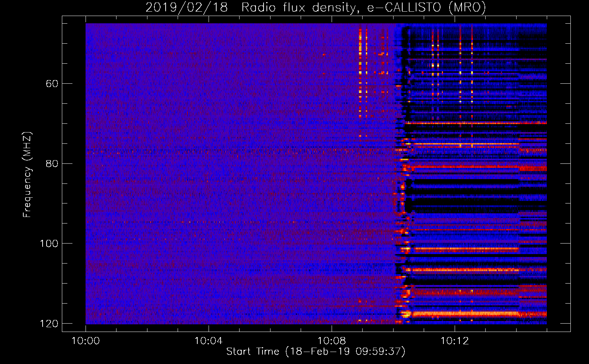Click the 10:04 time tick label
The width and height of the screenshot is (589, 364).
point(208,341)
